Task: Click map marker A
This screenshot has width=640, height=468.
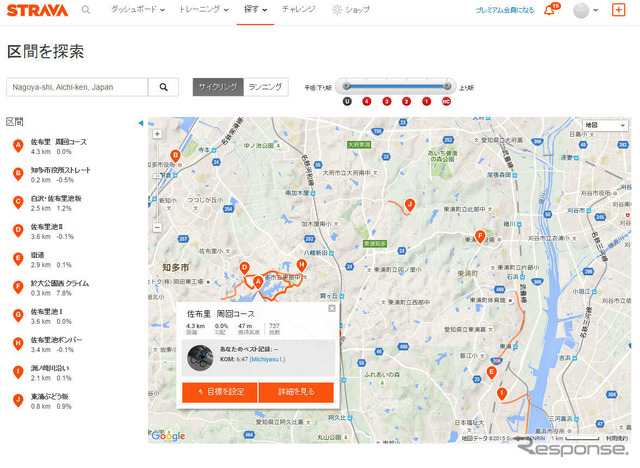Action: [258, 282]
